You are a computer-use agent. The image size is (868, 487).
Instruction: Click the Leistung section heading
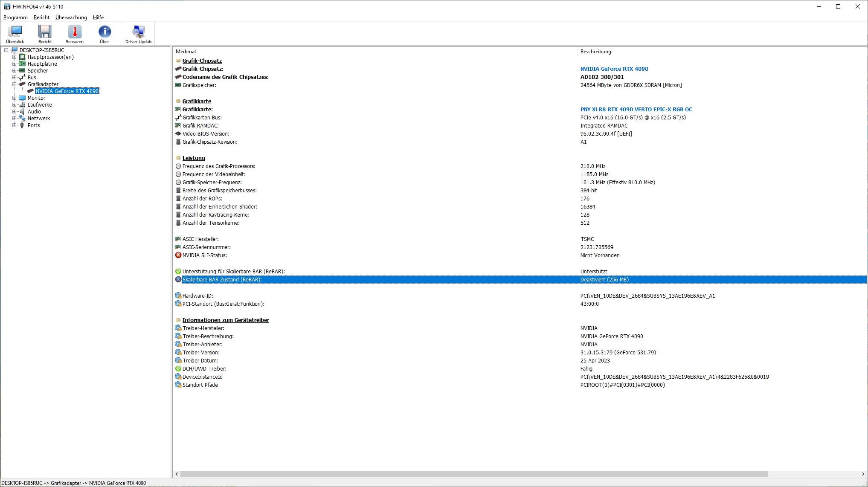194,158
